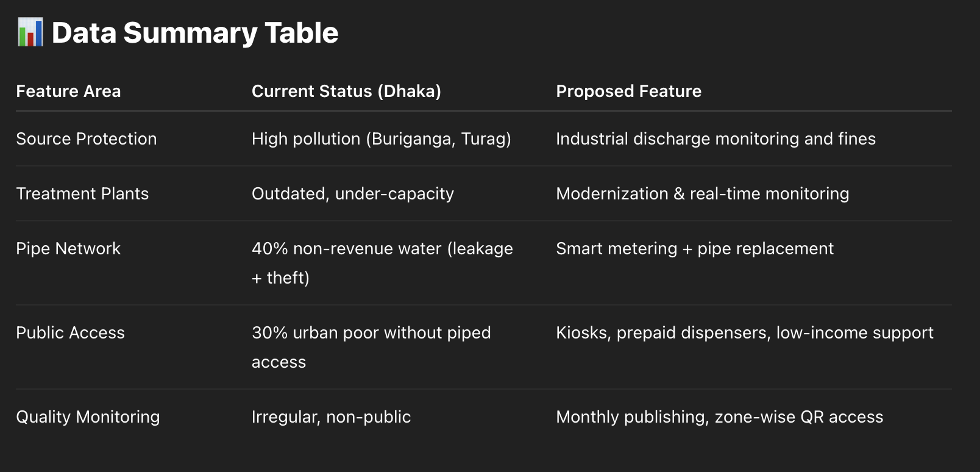The image size is (980, 472).
Task: Select the Irregular, non-public cell
Action: (x=331, y=417)
